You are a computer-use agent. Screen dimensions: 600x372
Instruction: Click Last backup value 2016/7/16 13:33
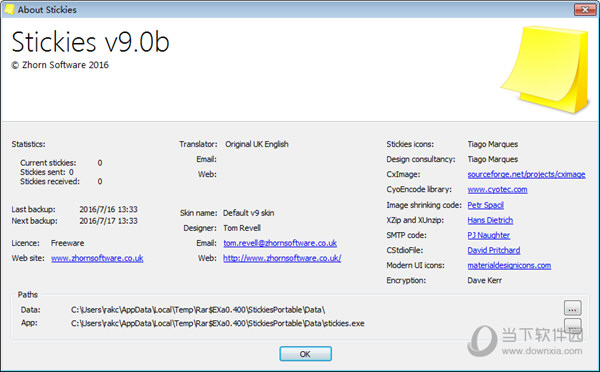click(x=108, y=209)
